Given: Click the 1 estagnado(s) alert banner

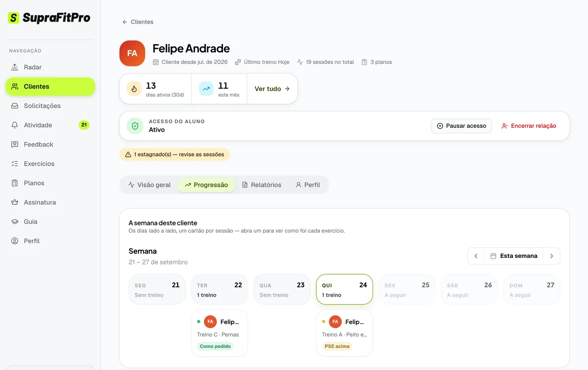Looking at the screenshot, I should (x=174, y=155).
